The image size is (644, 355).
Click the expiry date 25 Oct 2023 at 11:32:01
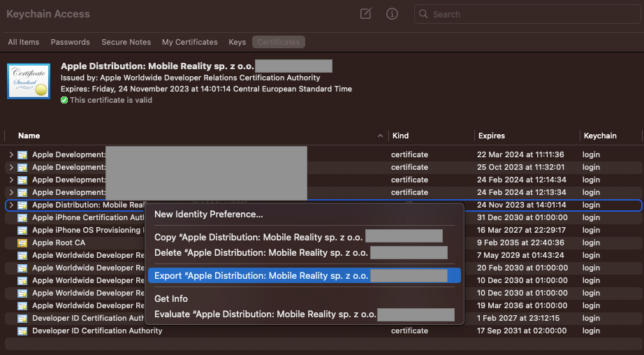click(x=520, y=167)
